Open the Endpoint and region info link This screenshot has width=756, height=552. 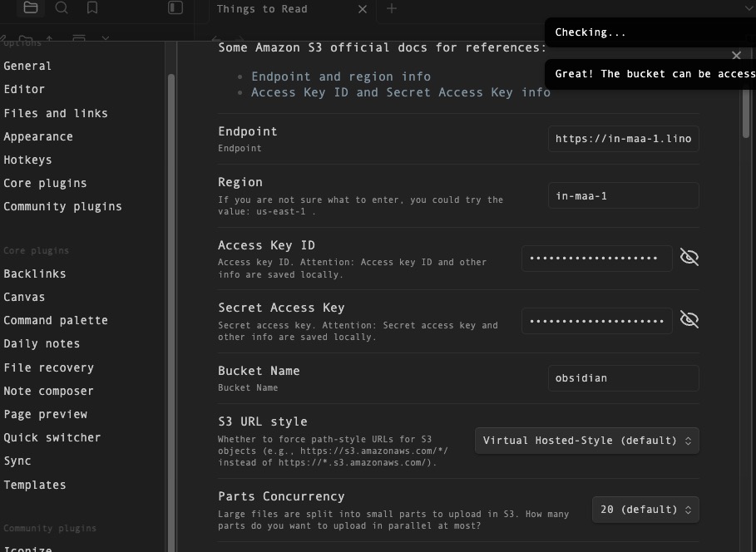[x=341, y=76]
